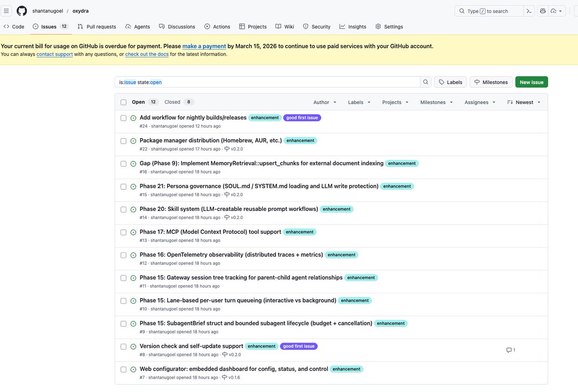Click milestone v0.1.6 on issue #7
This screenshot has width=578, height=392.
pyautogui.click(x=231, y=378)
